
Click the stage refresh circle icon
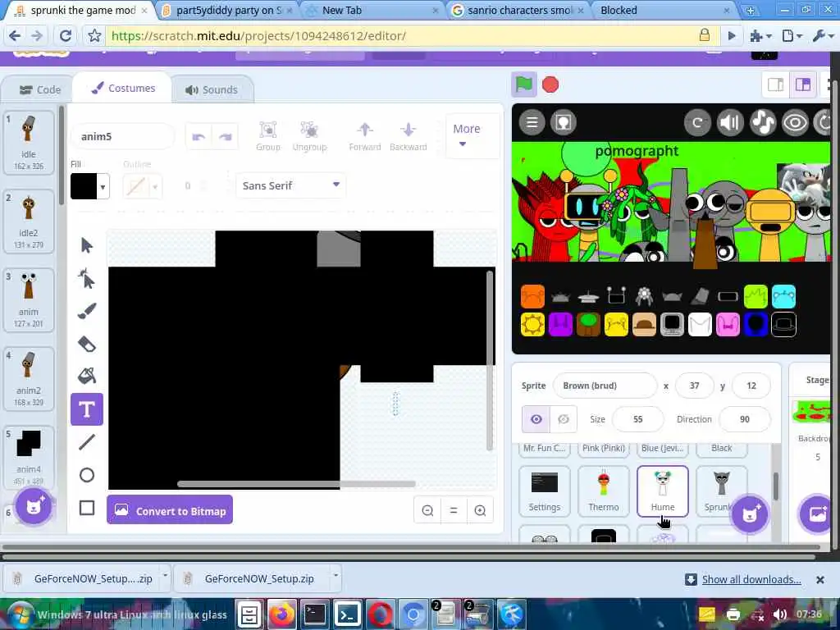tap(697, 123)
